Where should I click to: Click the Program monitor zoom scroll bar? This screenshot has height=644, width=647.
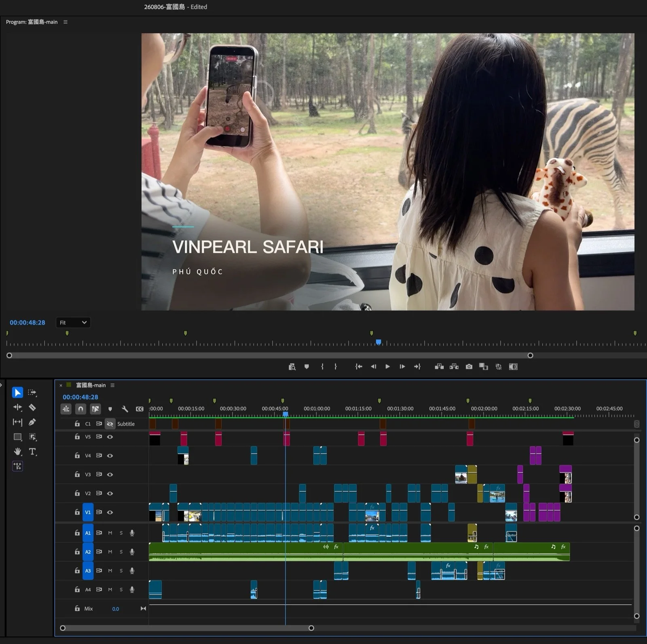270,355
